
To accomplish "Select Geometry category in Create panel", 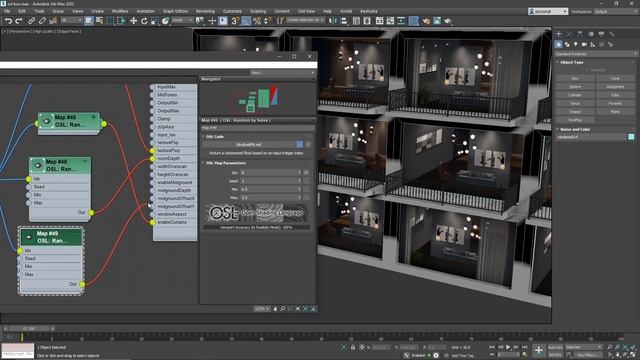I will pos(558,44).
